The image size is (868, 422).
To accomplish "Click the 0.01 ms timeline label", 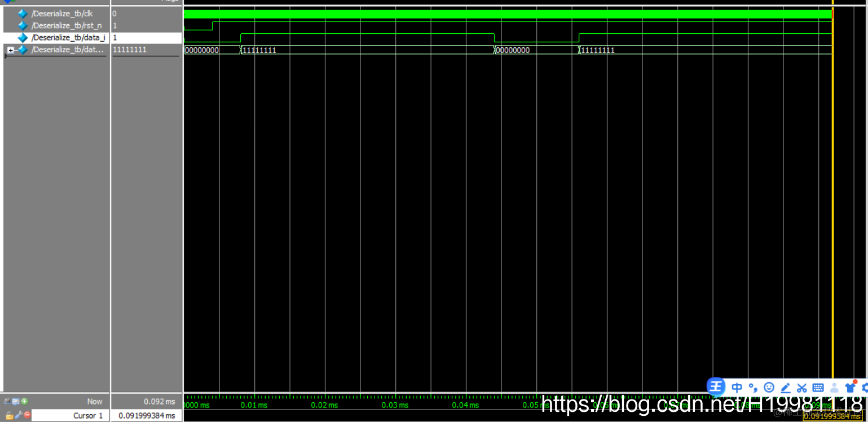I will [x=254, y=405].
